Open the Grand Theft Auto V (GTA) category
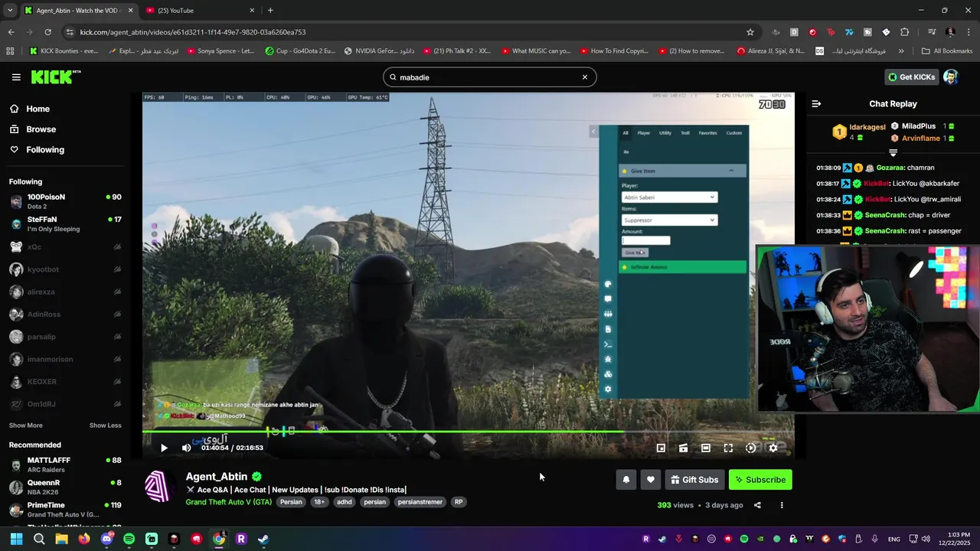 [x=228, y=502]
